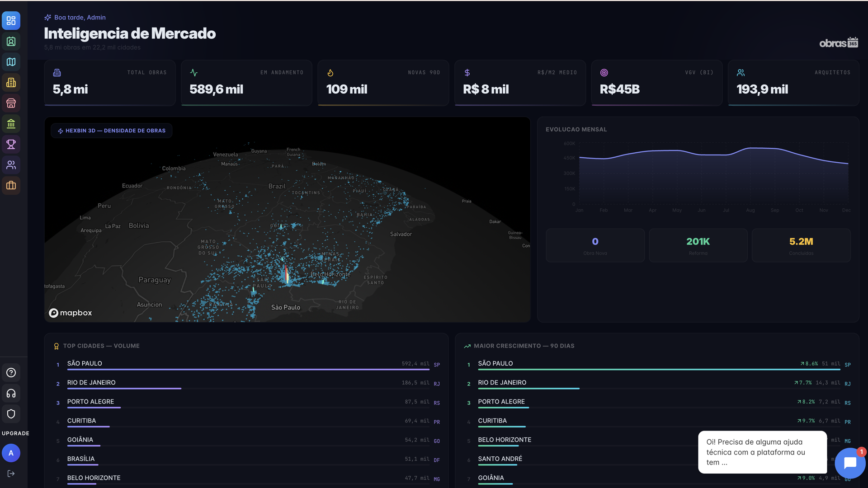Select the R$/M2 Medio card
Screen dimensions: 868x488
coord(520,83)
